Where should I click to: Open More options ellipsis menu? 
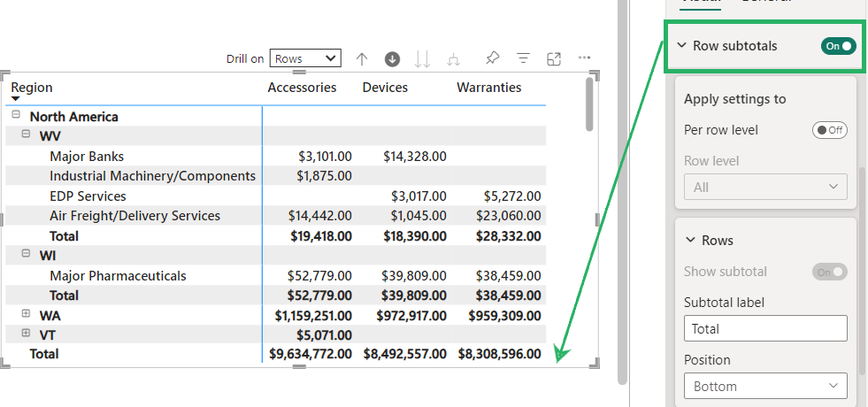(584, 58)
